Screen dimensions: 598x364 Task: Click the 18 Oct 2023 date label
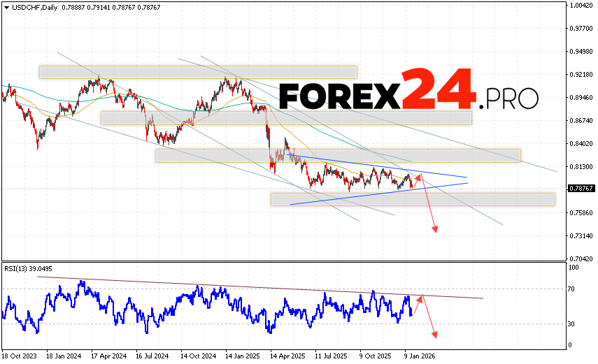[x=21, y=354]
